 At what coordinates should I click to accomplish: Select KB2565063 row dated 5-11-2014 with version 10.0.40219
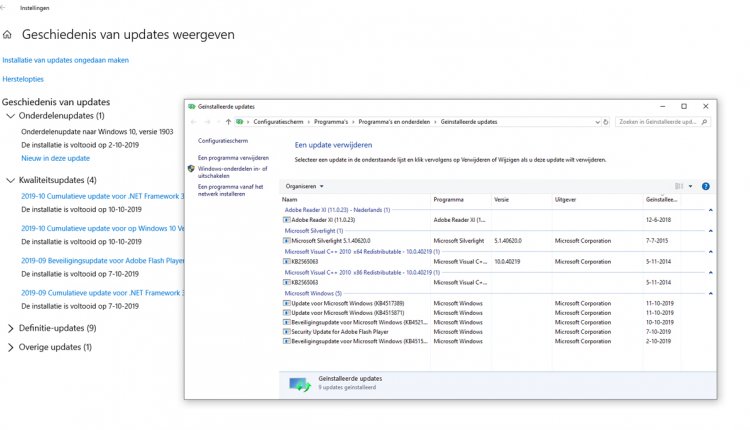(481, 262)
